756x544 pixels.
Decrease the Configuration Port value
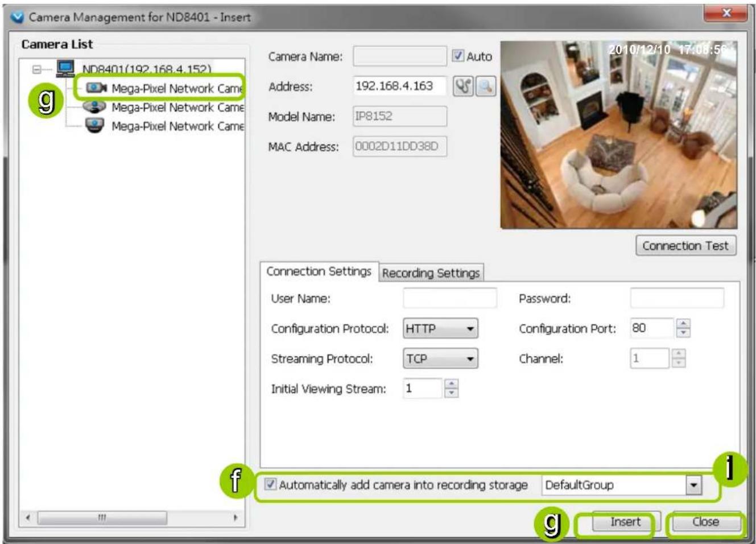click(x=683, y=333)
